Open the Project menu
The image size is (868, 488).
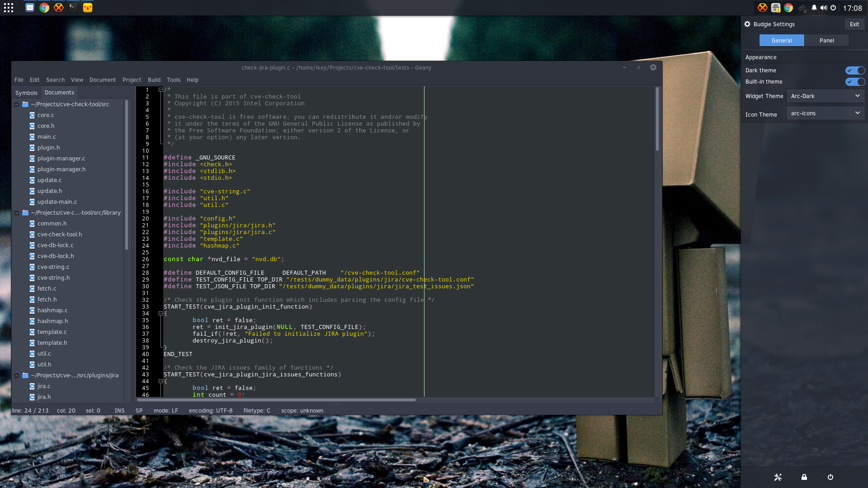point(132,80)
